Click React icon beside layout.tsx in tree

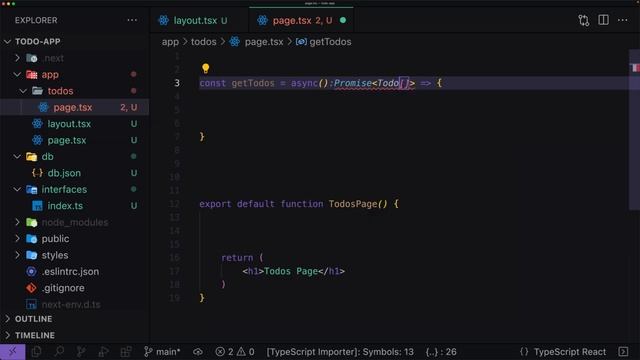37,124
